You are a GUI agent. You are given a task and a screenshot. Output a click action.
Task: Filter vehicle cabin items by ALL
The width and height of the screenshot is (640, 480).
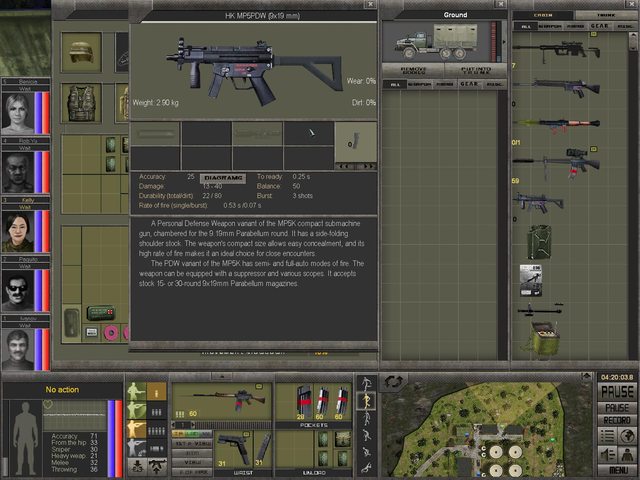pos(526,26)
